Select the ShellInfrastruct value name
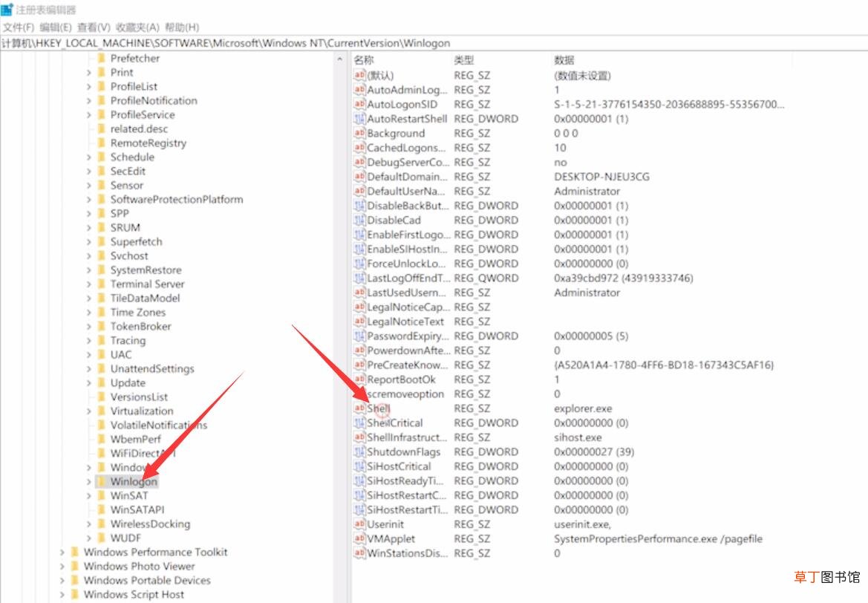This screenshot has height=603, width=868. pos(407,437)
